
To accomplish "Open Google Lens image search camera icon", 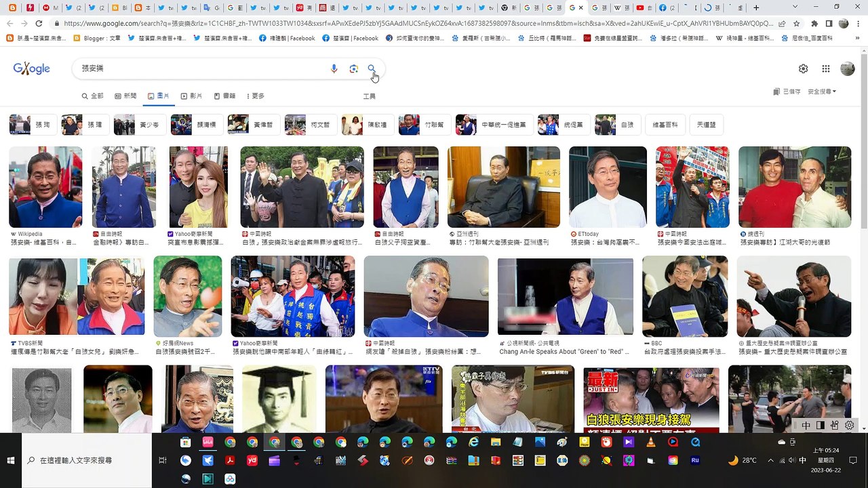I will [353, 68].
